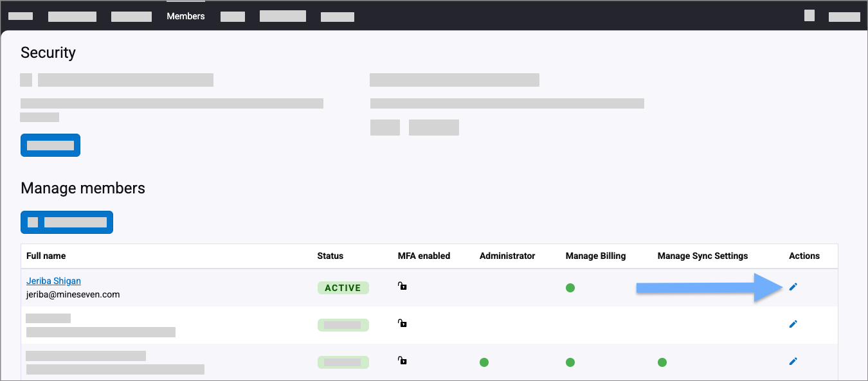Click the MFA padlock icon in the third member row

click(x=402, y=360)
